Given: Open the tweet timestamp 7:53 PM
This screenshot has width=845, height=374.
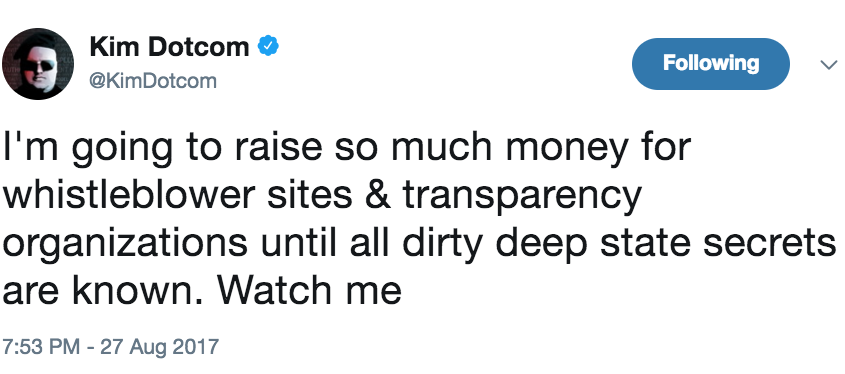Looking at the screenshot, I should click(x=41, y=346).
